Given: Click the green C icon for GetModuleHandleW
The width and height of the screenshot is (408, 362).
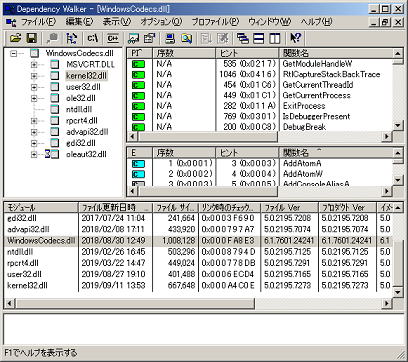Looking at the screenshot, I should (x=138, y=64).
